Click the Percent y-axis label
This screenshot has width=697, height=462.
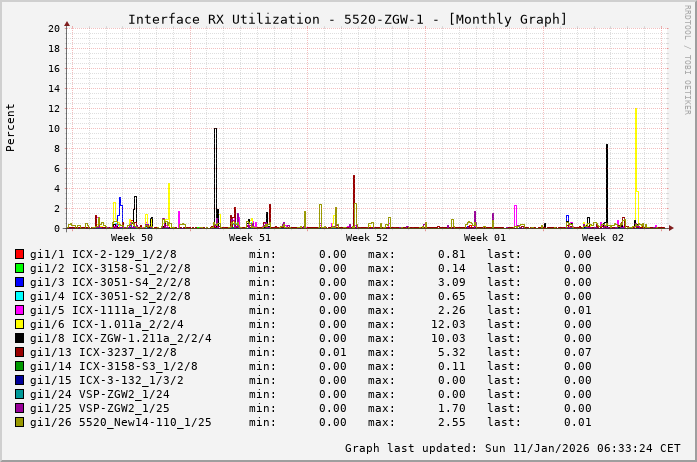(11, 127)
